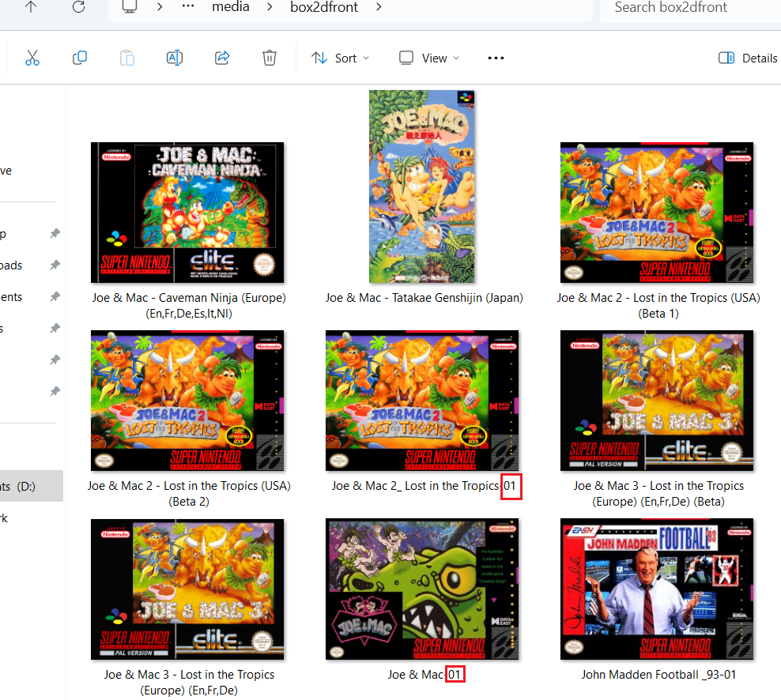The height and width of the screenshot is (700, 781).
Task: Click file name 'John Madden Football _93-01'
Action: [x=658, y=675]
